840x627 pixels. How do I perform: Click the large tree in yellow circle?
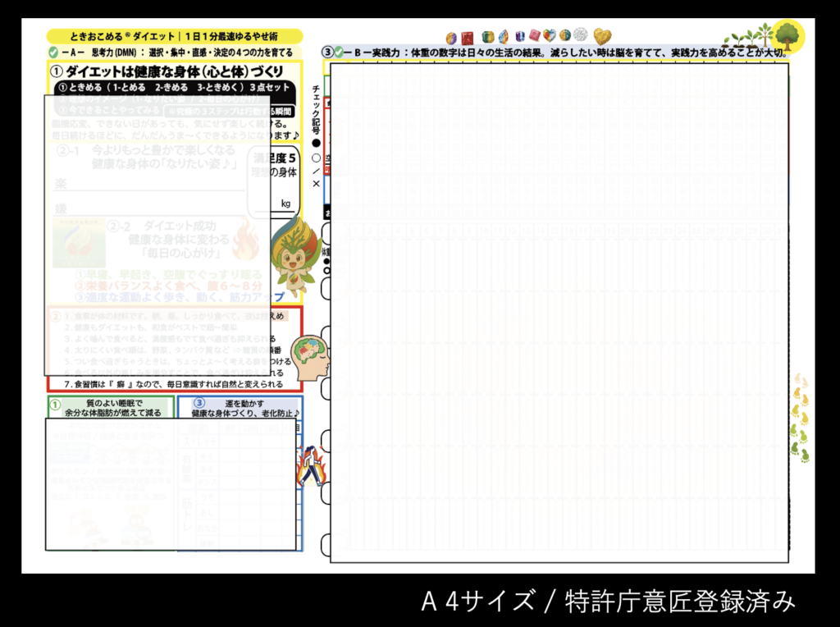pyautogui.click(x=788, y=35)
